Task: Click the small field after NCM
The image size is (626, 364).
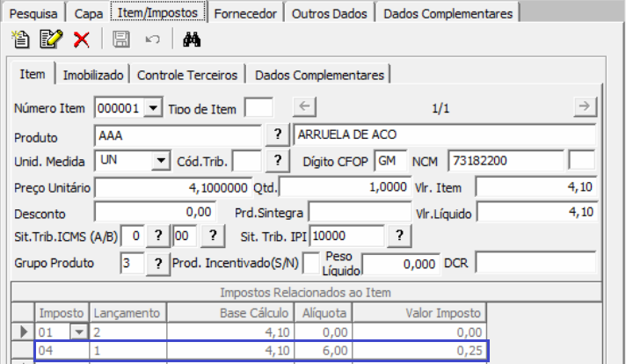Action: point(582,161)
